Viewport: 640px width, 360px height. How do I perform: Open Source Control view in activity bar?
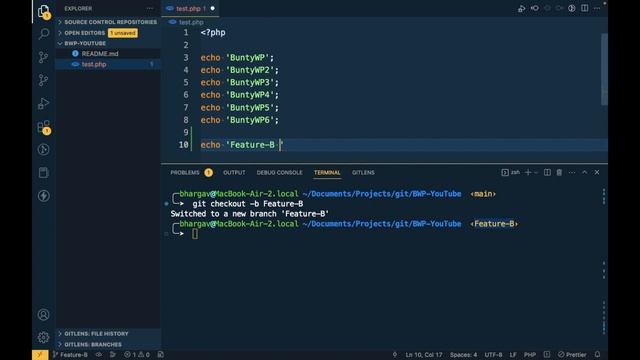click(44, 57)
